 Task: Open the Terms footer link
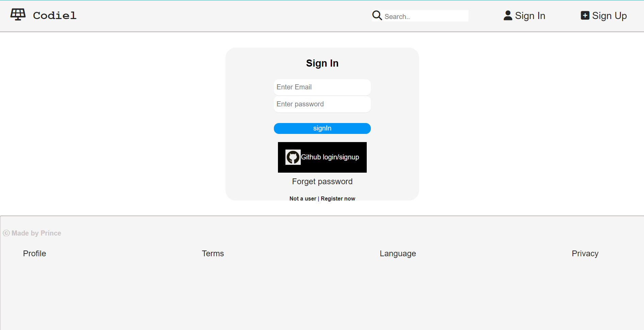(213, 254)
